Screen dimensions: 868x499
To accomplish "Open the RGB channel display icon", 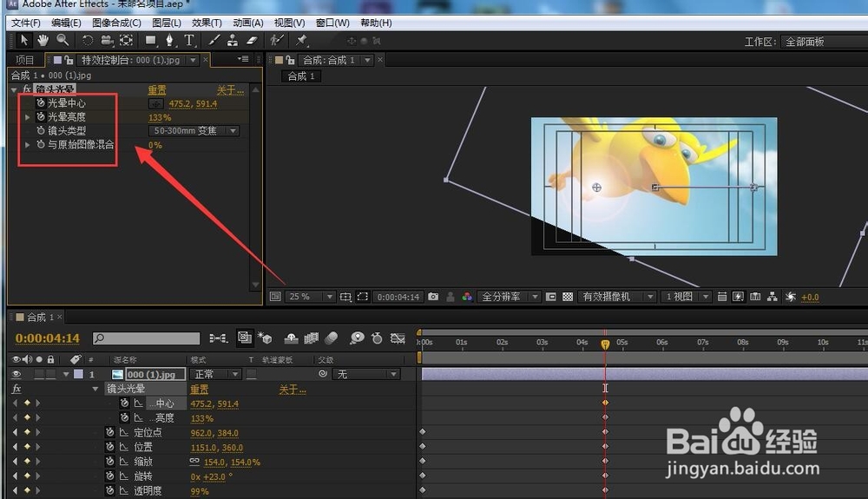I will pos(467,297).
